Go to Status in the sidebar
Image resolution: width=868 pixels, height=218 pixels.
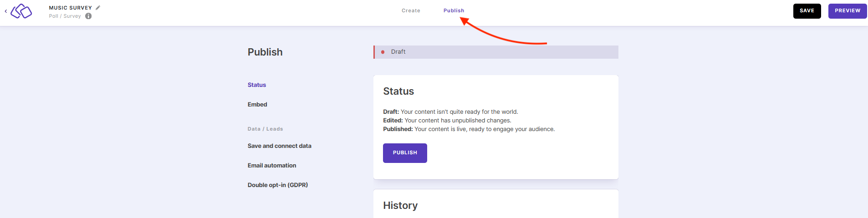click(257, 85)
